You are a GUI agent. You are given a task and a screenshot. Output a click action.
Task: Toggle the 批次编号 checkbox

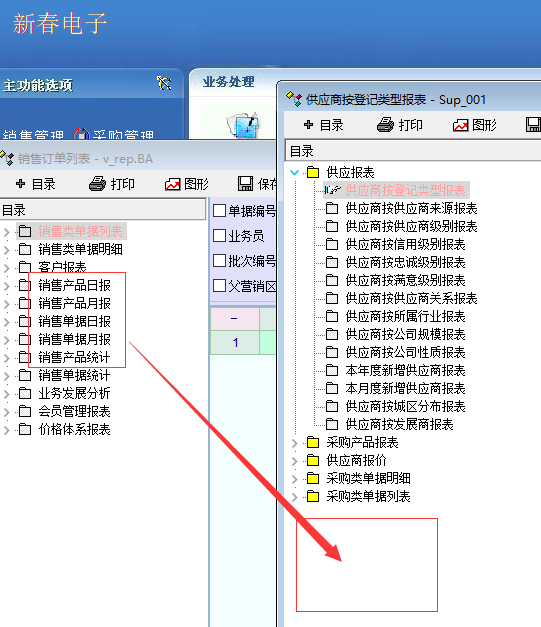coord(219,261)
